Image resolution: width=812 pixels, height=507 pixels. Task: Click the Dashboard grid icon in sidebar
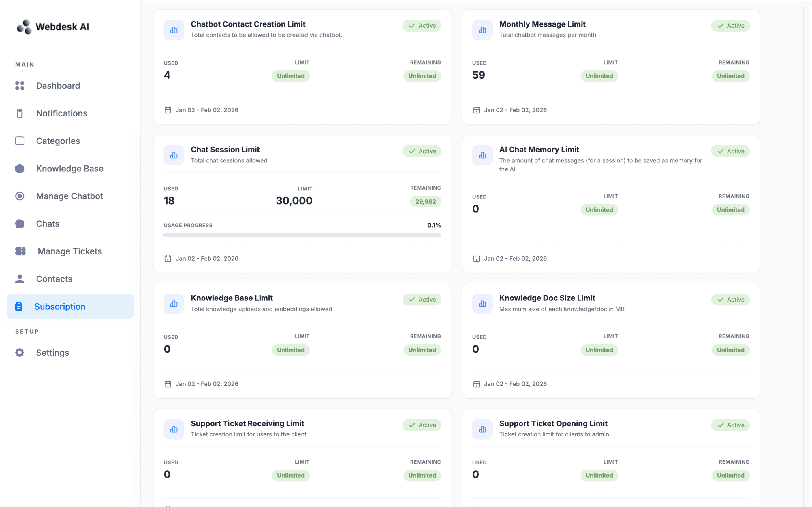[x=20, y=86]
